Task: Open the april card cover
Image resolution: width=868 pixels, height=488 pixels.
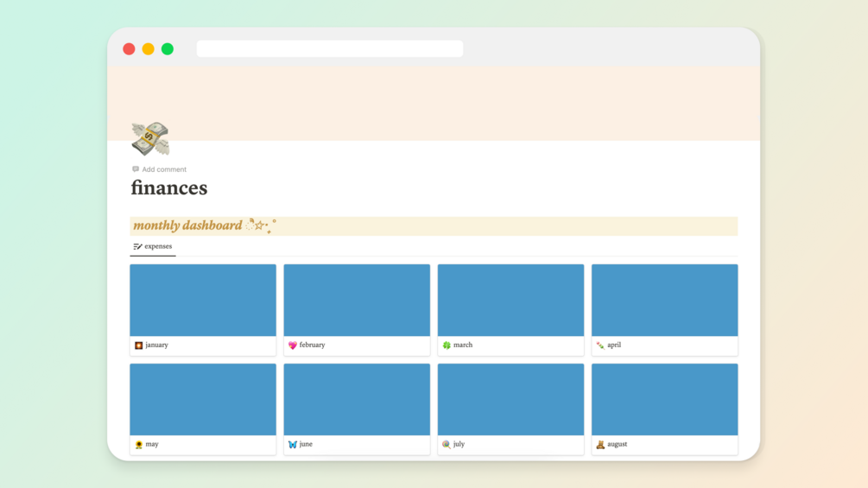Action: (665, 300)
